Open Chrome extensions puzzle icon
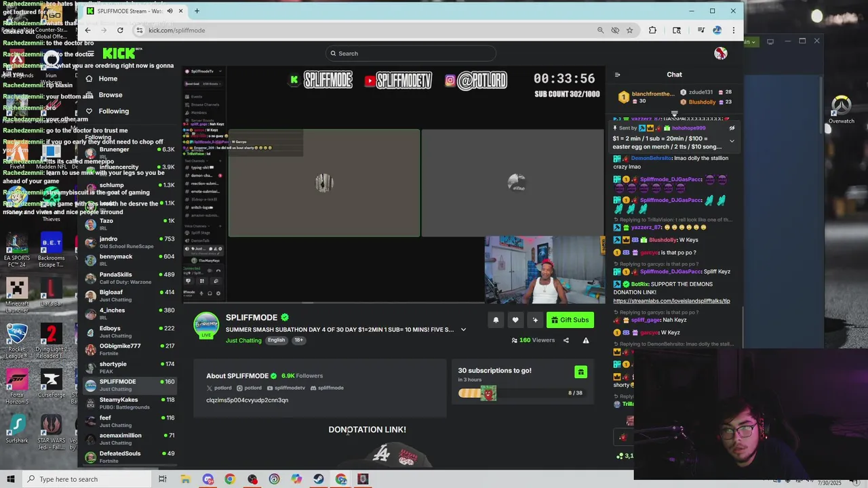The height and width of the screenshot is (488, 868). pos(652,30)
